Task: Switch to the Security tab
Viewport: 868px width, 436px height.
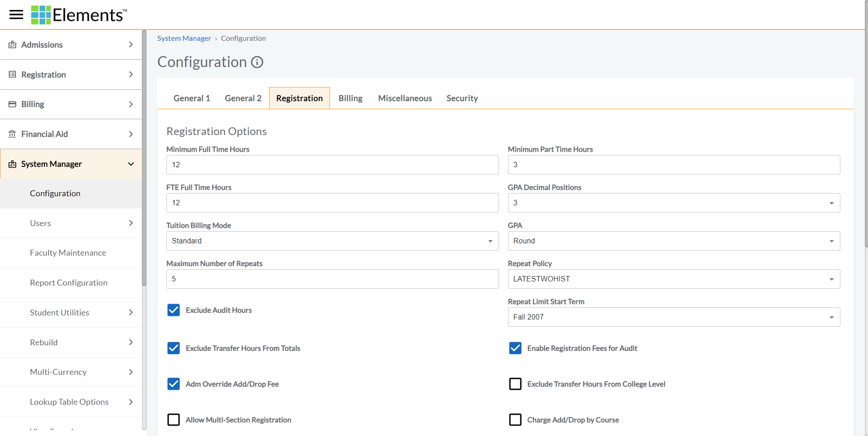Action: pos(462,98)
